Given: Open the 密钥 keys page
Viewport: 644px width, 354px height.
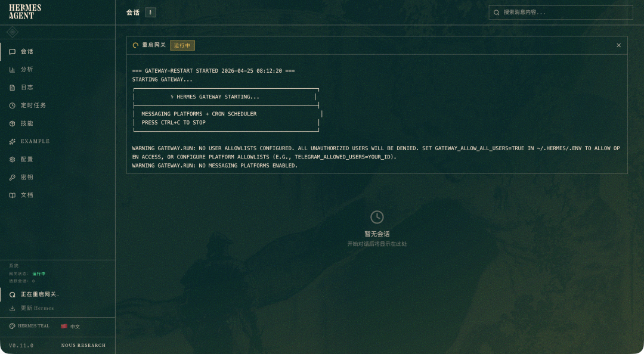Looking at the screenshot, I should point(57,178).
